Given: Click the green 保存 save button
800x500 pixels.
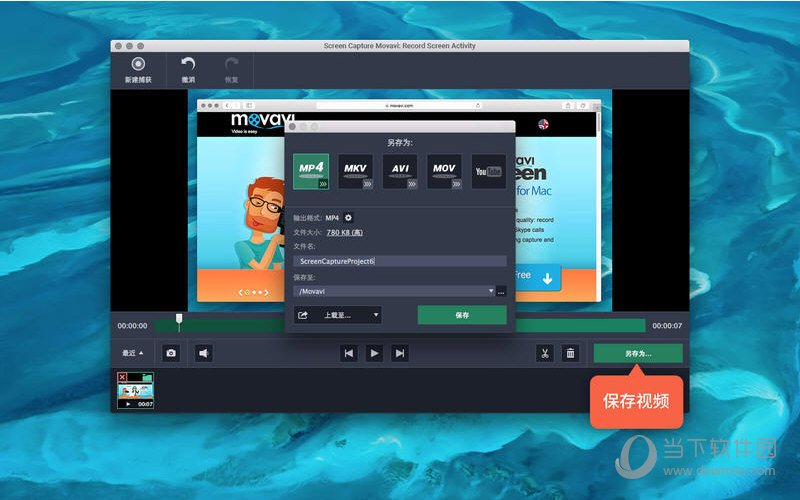Looking at the screenshot, I should pyautogui.click(x=462, y=315).
